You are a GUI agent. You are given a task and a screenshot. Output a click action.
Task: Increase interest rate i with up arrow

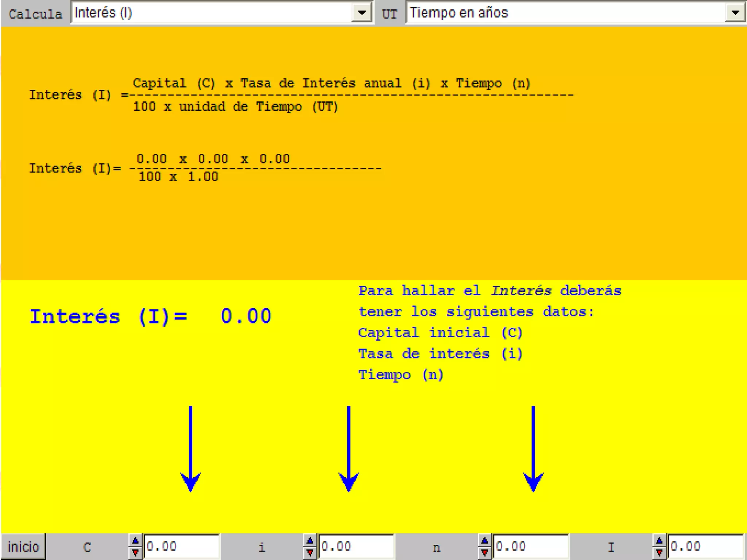tap(310, 540)
